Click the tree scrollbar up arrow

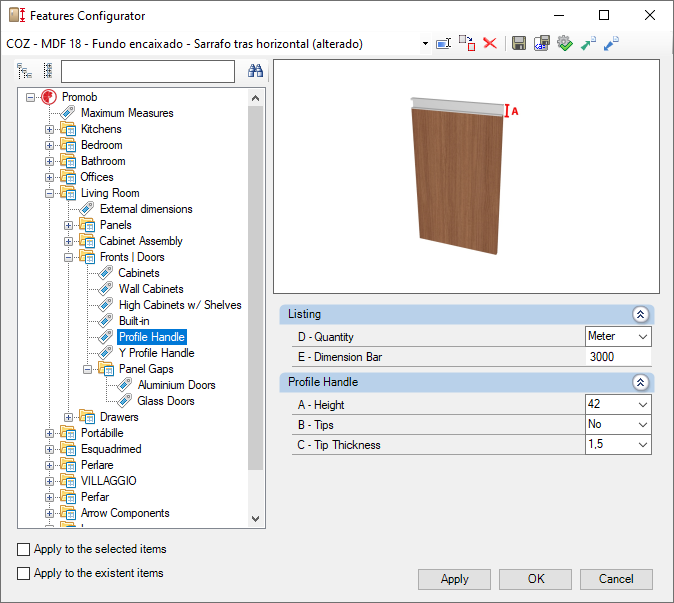click(x=255, y=98)
